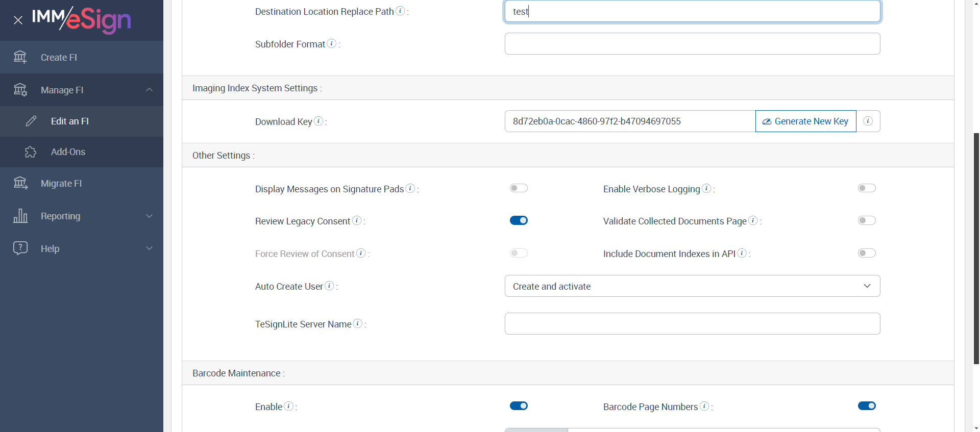Enable Verbose Logging toggle

(x=867, y=188)
